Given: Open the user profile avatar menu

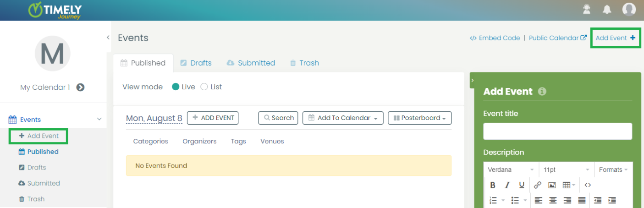Looking at the screenshot, I should [x=629, y=9].
